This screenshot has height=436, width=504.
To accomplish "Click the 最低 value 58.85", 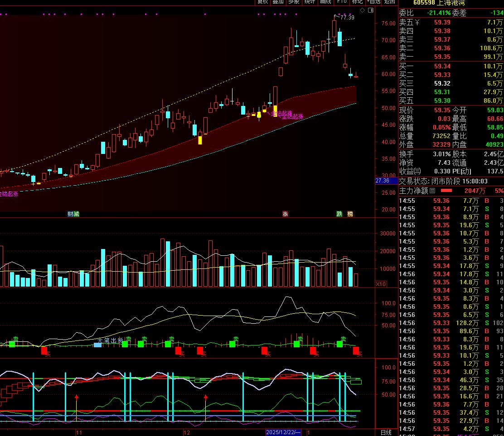I will (495, 128).
